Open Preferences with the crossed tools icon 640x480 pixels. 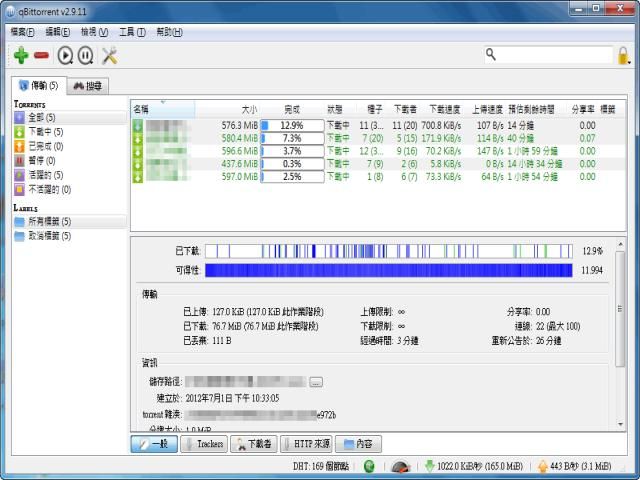point(109,56)
